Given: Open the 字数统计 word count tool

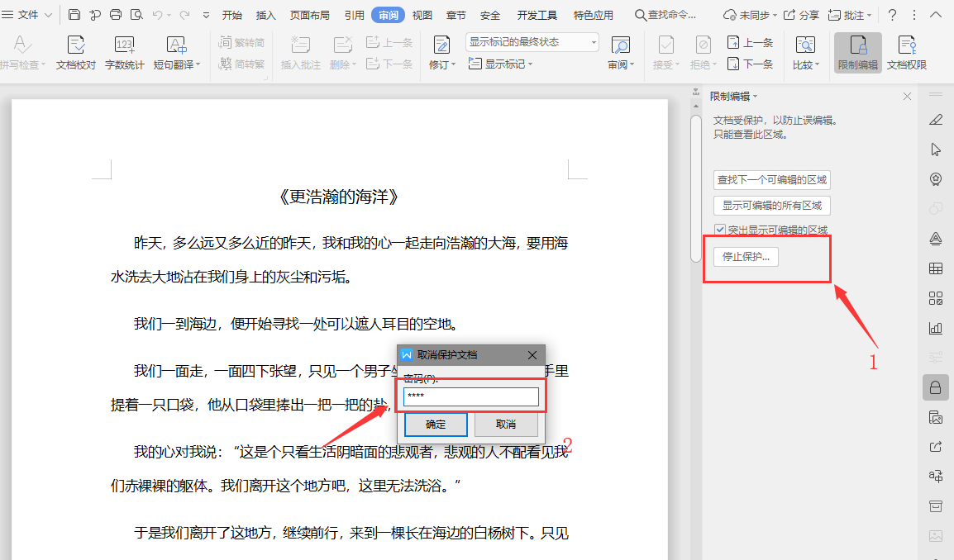Looking at the screenshot, I should click(124, 52).
